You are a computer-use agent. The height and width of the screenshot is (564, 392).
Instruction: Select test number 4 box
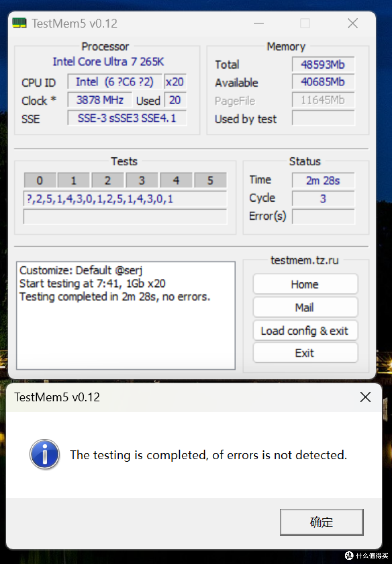[176, 180]
